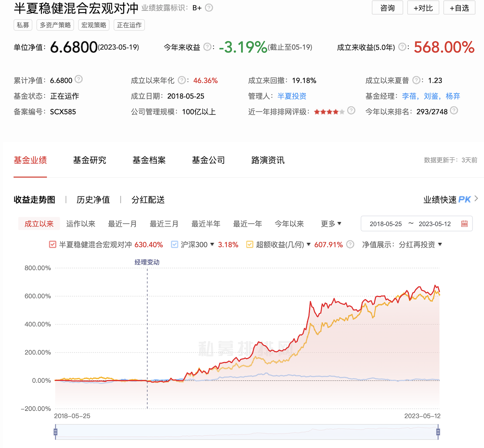Toggle the 沪深300 benchmark checkbox
This screenshot has height=448, width=484.
(174, 244)
